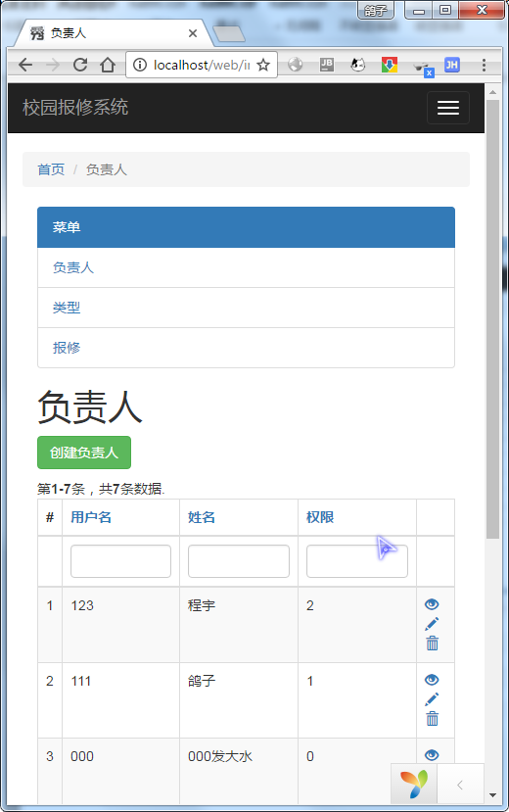Screen dimensions: 509x812
Task: Go to browser home page
Action: pyautogui.click(x=108, y=65)
